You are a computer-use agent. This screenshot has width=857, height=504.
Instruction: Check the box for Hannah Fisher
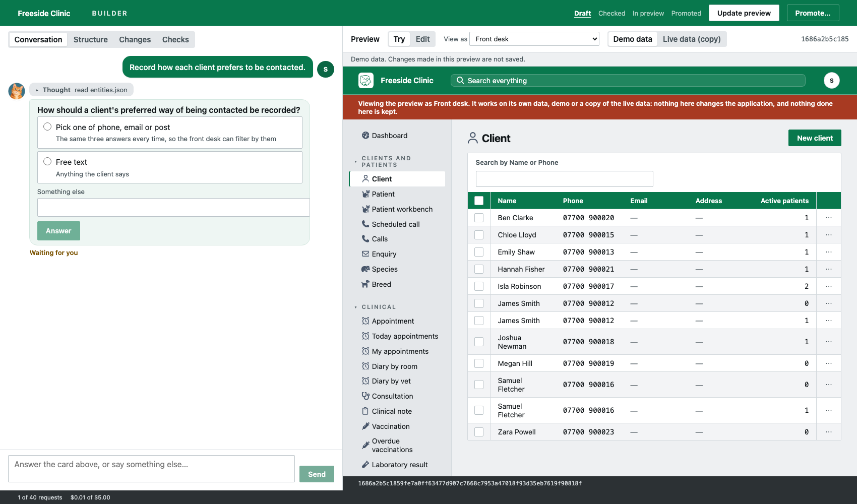tap(479, 269)
